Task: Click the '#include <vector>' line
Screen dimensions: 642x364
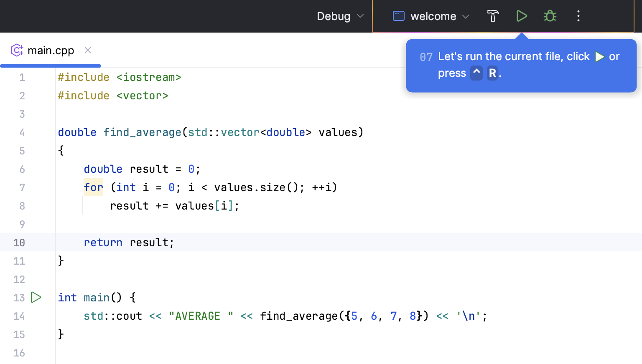Action: click(x=113, y=96)
